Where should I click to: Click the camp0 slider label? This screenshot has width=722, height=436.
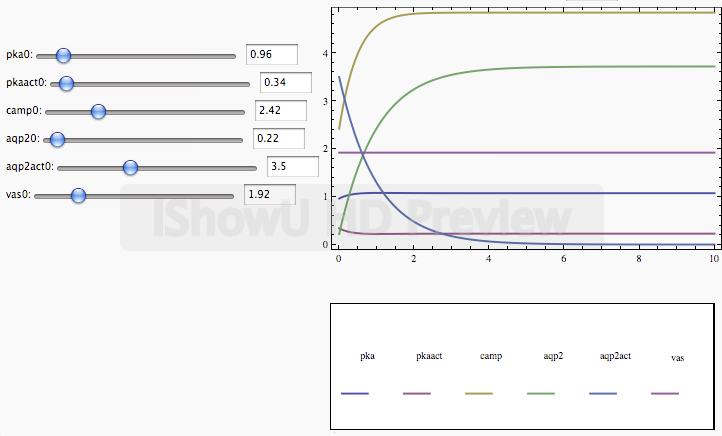24,111
